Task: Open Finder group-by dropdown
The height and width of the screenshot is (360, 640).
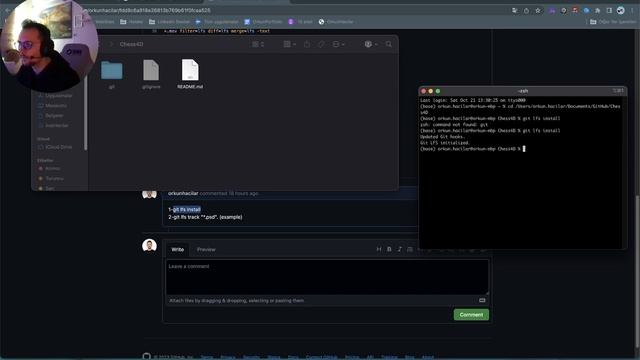Action: [289, 44]
